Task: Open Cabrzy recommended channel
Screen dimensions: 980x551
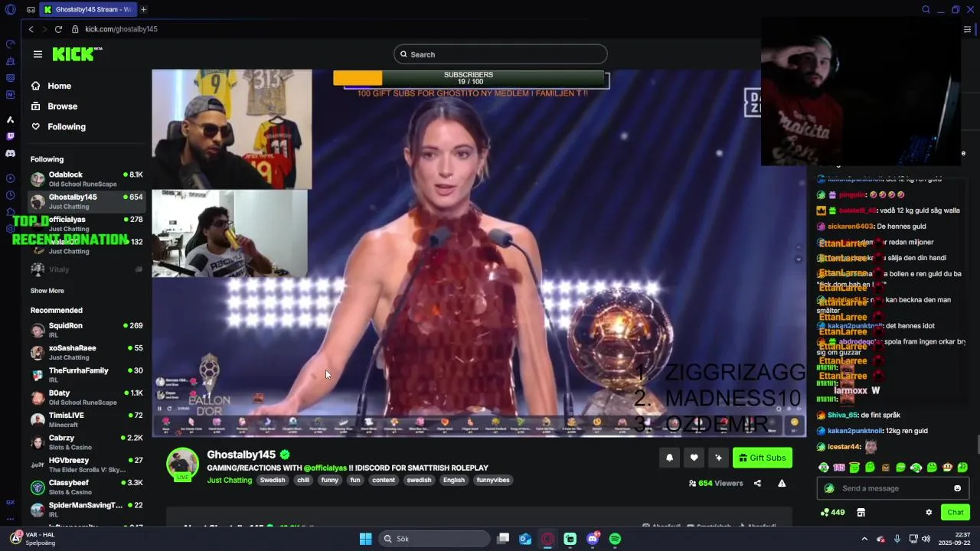Action: [87, 442]
